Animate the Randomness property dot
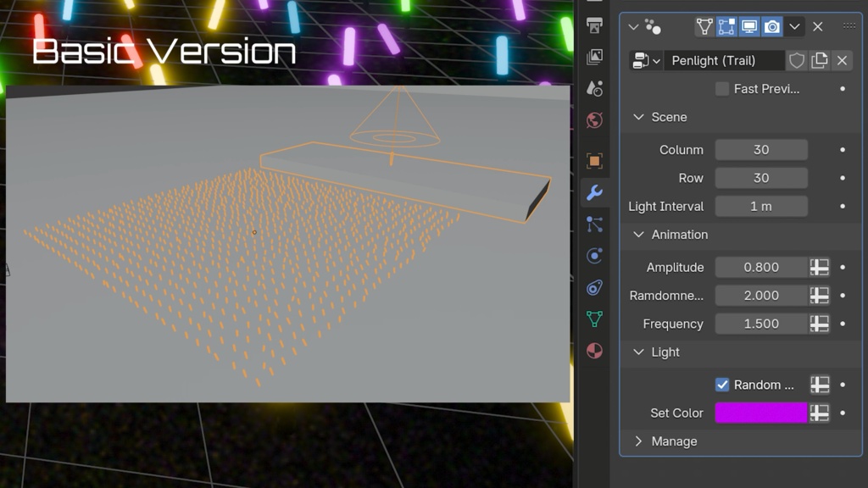This screenshot has height=488, width=868. [843, 296]
